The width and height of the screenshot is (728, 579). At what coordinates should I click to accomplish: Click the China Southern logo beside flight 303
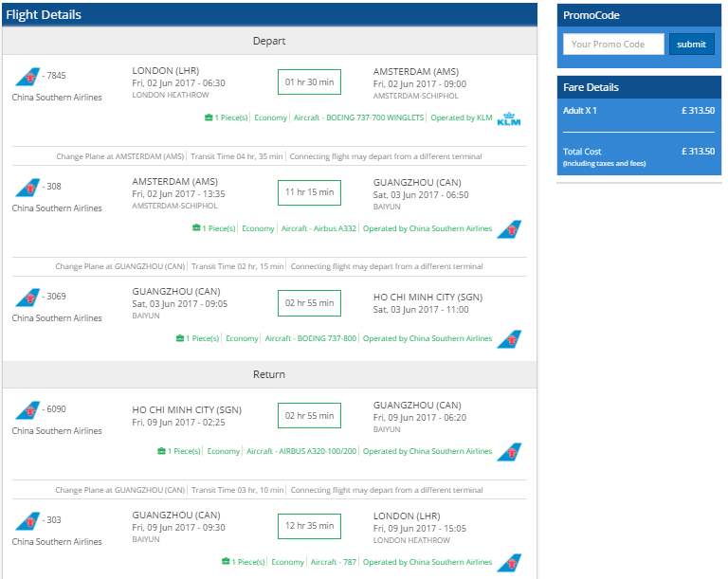pos(27,521)
